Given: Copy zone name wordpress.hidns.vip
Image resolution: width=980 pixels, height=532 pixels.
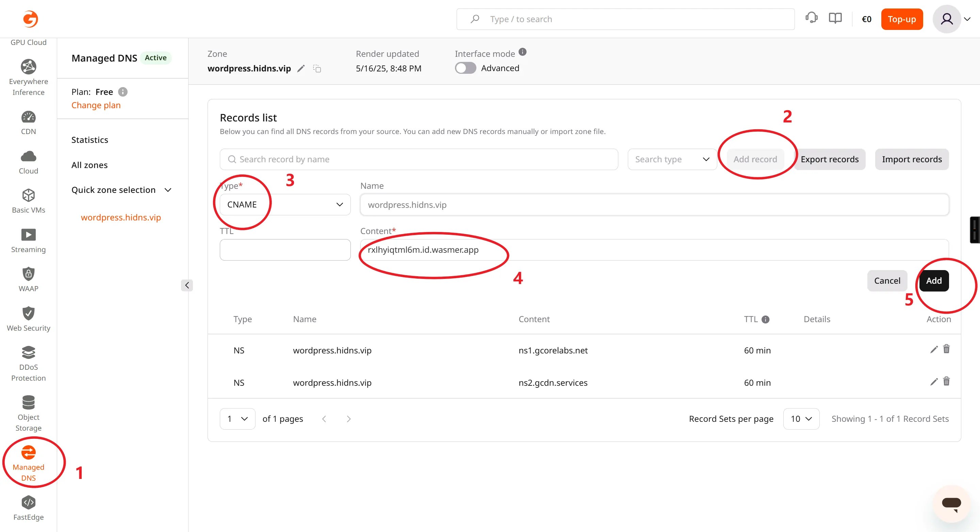Looking at the screenshot, I should 317,68.
